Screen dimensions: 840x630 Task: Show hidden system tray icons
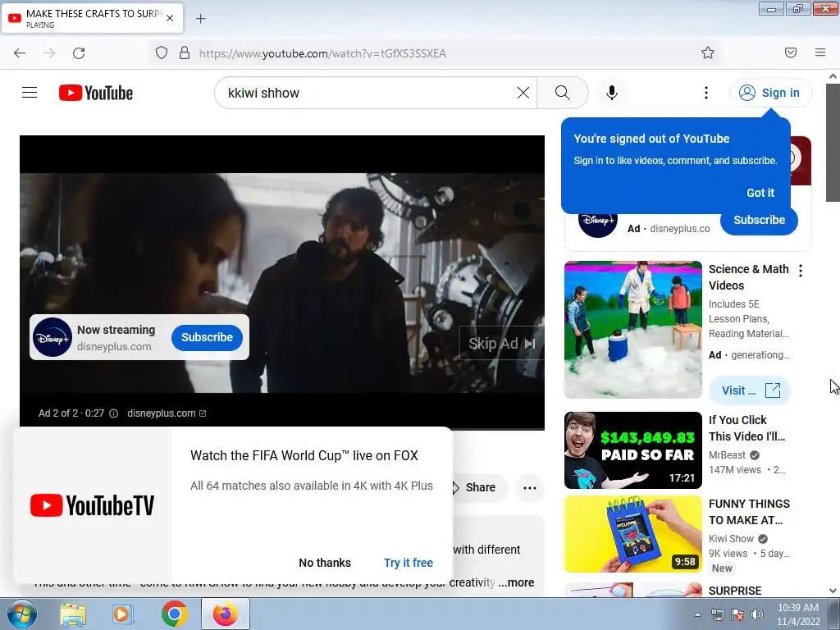[697, 614]
